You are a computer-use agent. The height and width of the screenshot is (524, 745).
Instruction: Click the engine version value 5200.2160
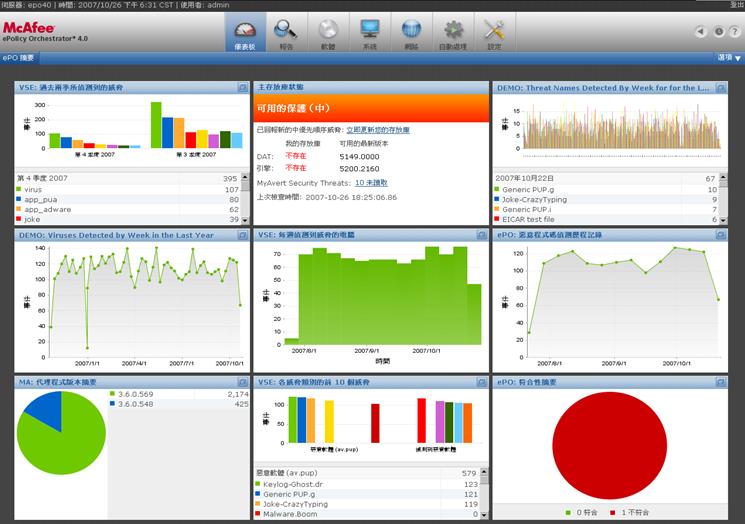(x=359, y=169)
